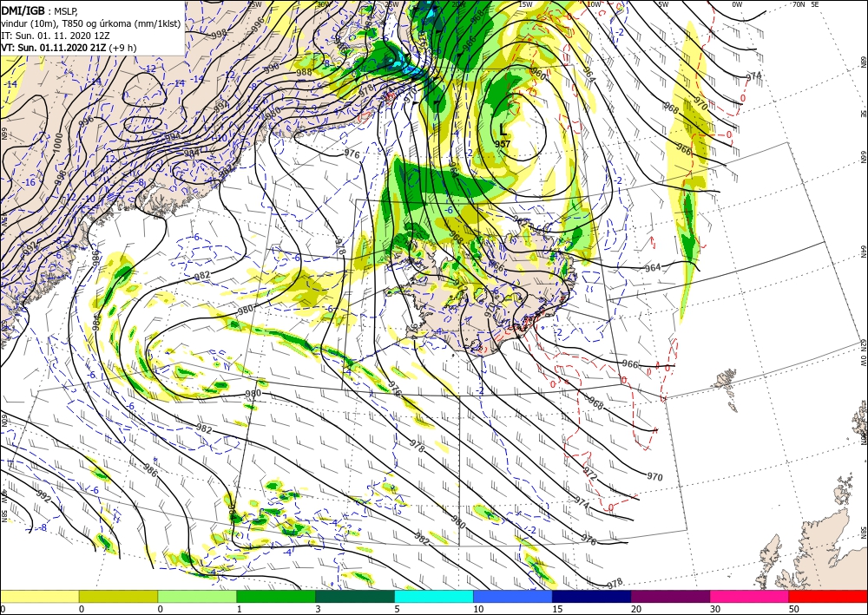Click the legend scale value '20'
This screenshot has height=615, width=868.
click(636, 609)
